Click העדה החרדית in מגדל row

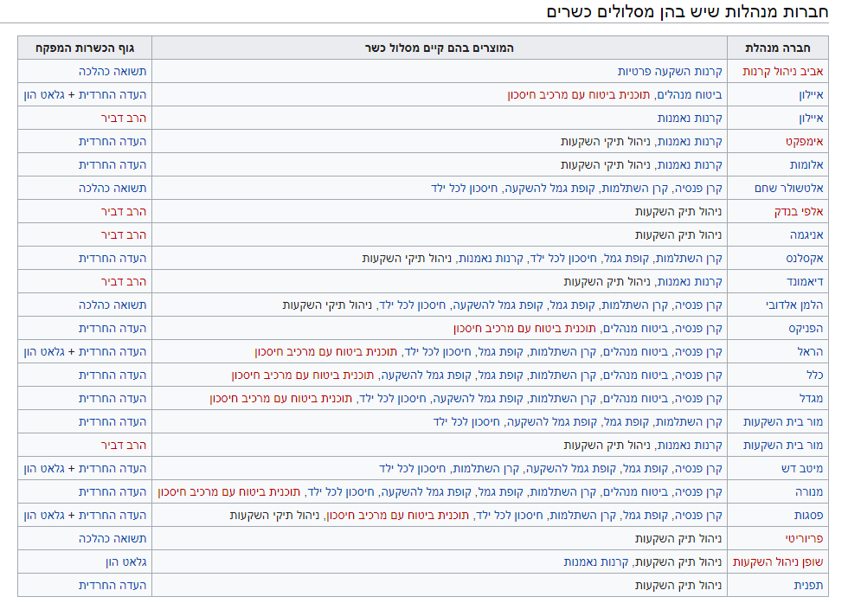point(112,398)
